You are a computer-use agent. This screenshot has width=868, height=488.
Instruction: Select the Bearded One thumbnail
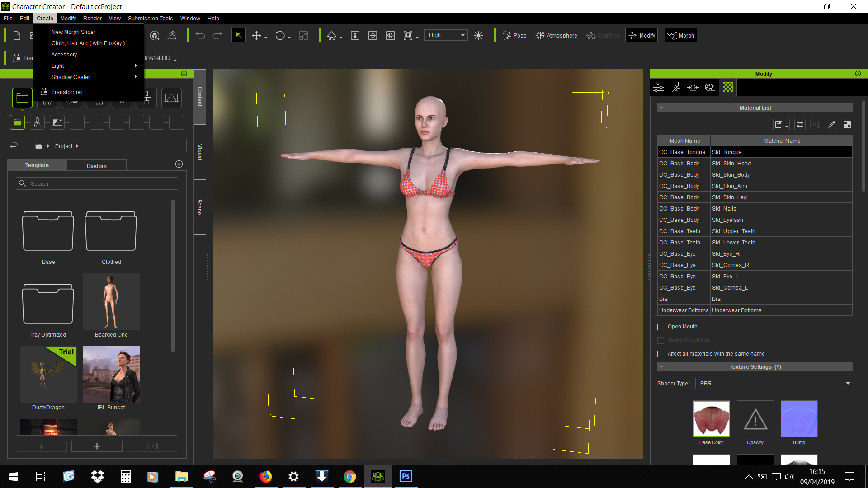pyautogui.click(x=111, y=302)
